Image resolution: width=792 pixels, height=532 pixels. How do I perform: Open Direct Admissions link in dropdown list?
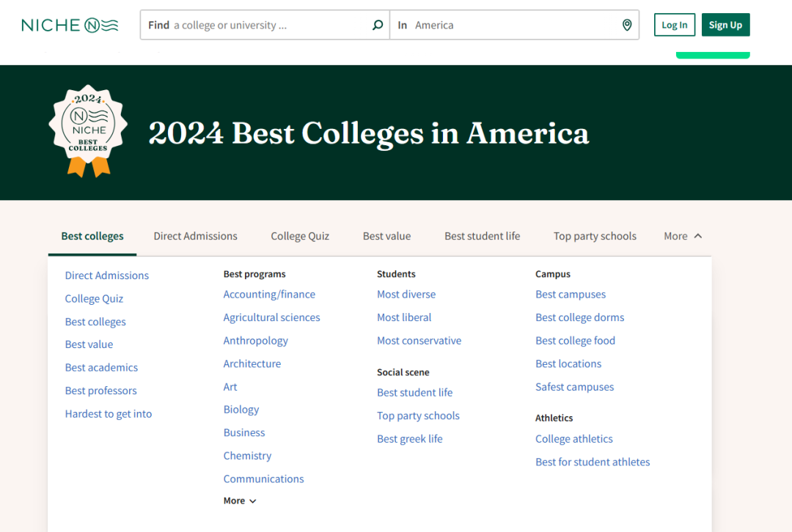[x=107, y=275]
